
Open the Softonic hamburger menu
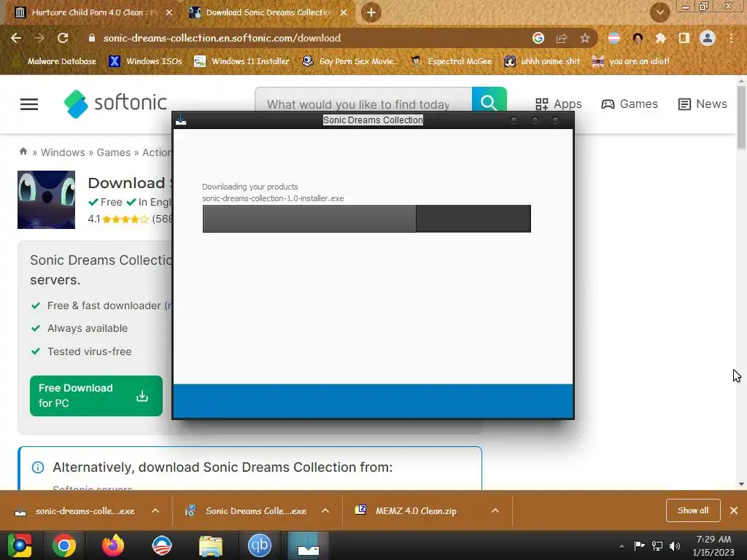(29, 104)
